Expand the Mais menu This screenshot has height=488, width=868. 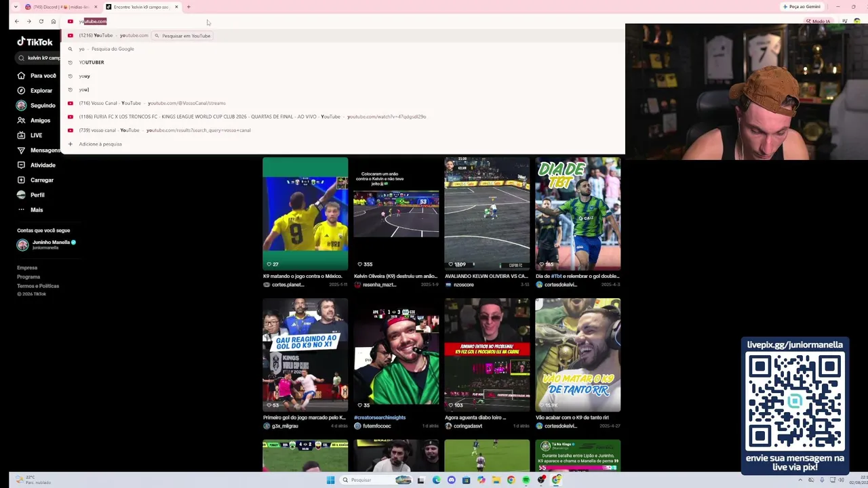pos(31,209)
